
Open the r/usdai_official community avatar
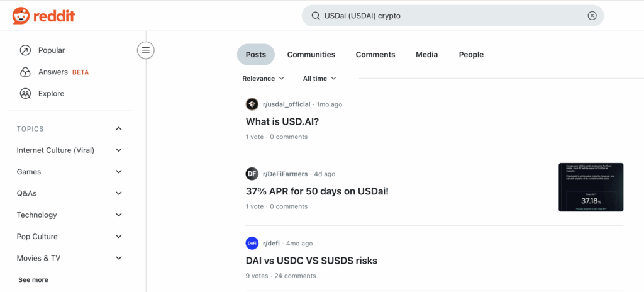252,104
